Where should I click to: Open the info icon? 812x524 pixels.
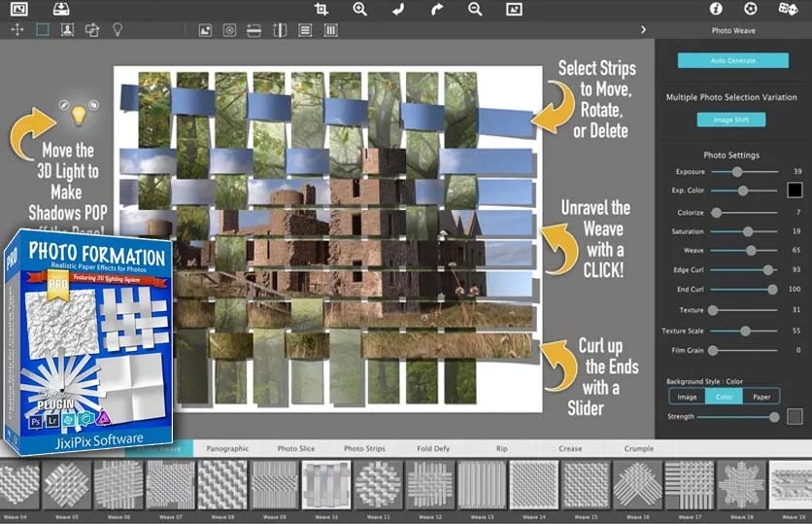point(716,9)
